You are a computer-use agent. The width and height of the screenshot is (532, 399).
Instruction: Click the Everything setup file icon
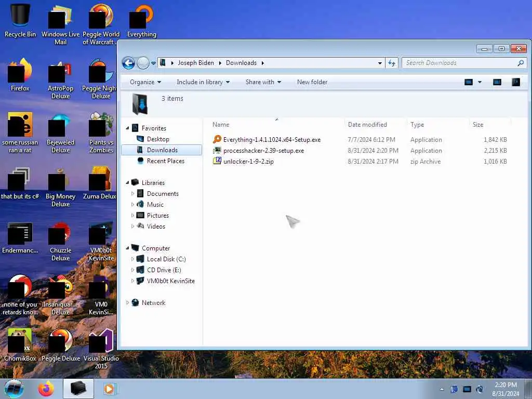tap(217, 139)
